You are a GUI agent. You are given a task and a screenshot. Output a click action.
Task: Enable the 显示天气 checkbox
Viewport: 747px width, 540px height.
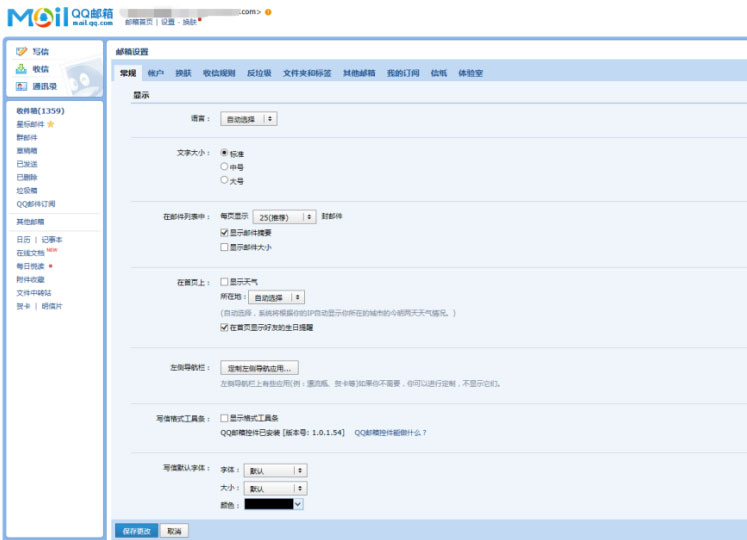click(224, 282)
